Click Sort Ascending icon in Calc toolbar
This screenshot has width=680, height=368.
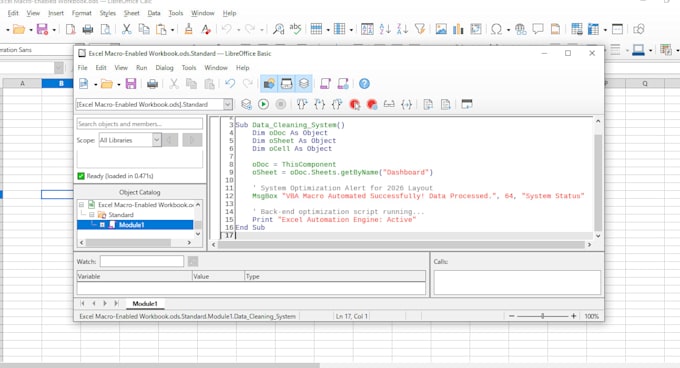pyautogui.click(x=385, y=29)
